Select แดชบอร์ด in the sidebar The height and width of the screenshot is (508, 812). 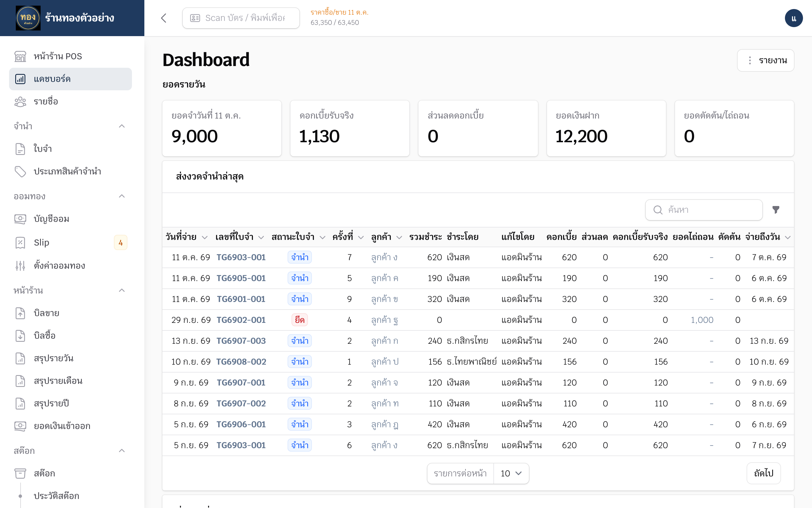point(70,79)
